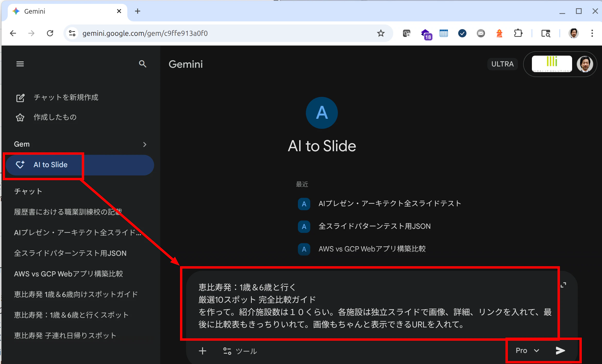Open chat 恵比寿発：1歳＆6歳と行くスポット
Viewport: 602px width, 364px height.
click(x=71, y=315)
